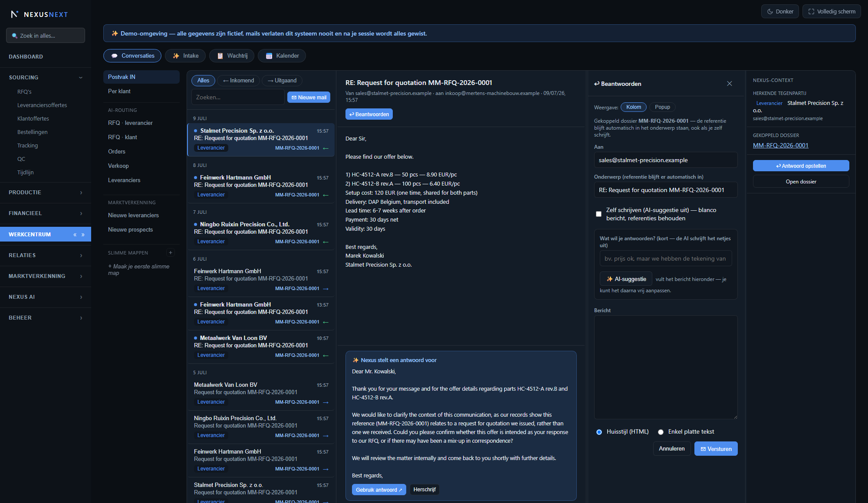Select the Wachtrij tab
The image size is (868, 503).
[x=232, y=56]
